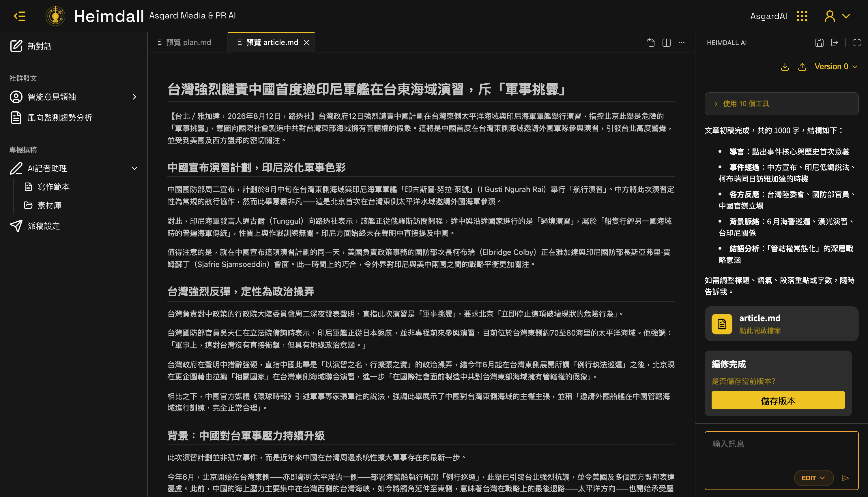Image resolution: width=868 pixels, height=497 pixels.
Task: Click the 是否儲存當前版本? prompt text
Action: [x=743, y=381]
